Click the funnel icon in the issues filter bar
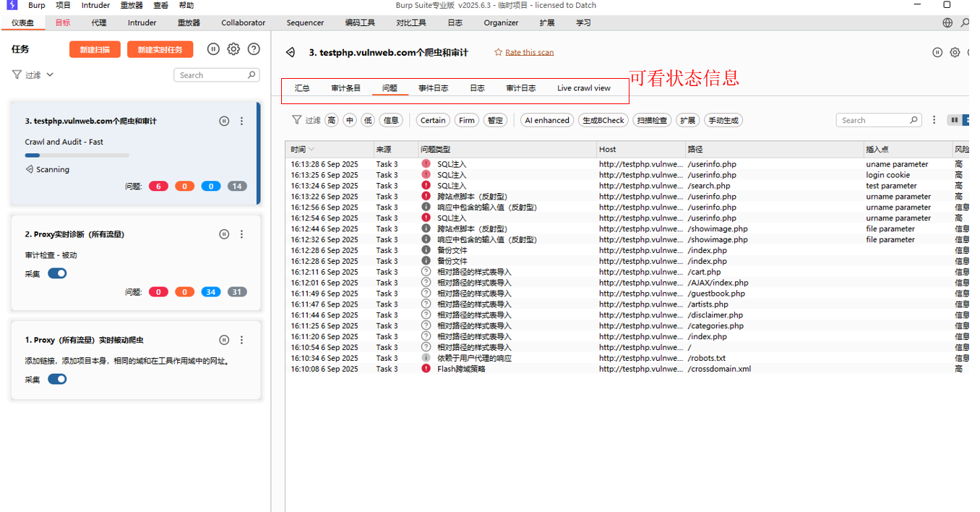This screenshot has height=512, width=980. tap(296, 120)
